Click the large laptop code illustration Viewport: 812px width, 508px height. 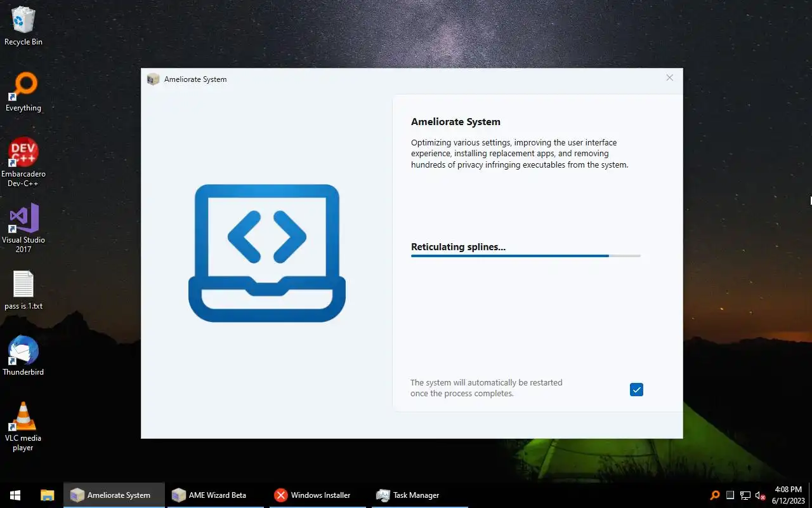click(267, 253)
